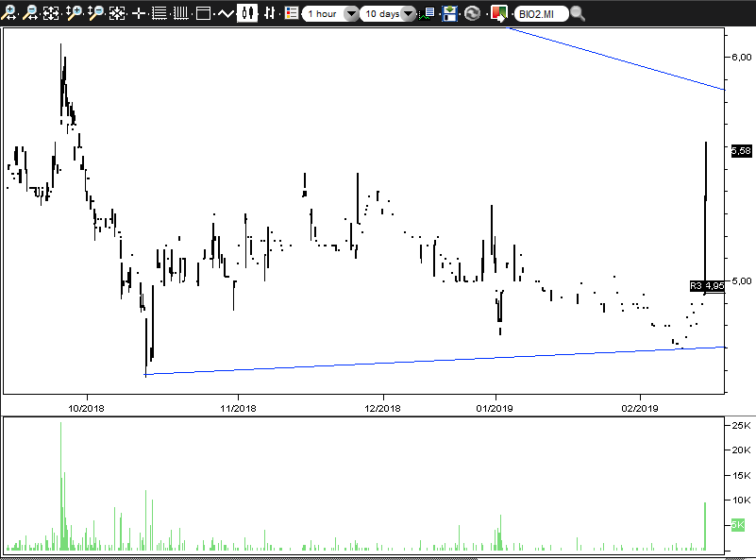Click the vertical zoom out magnifier icon
This screenshot has height=560, width=756.
click(x=95, y=13)
